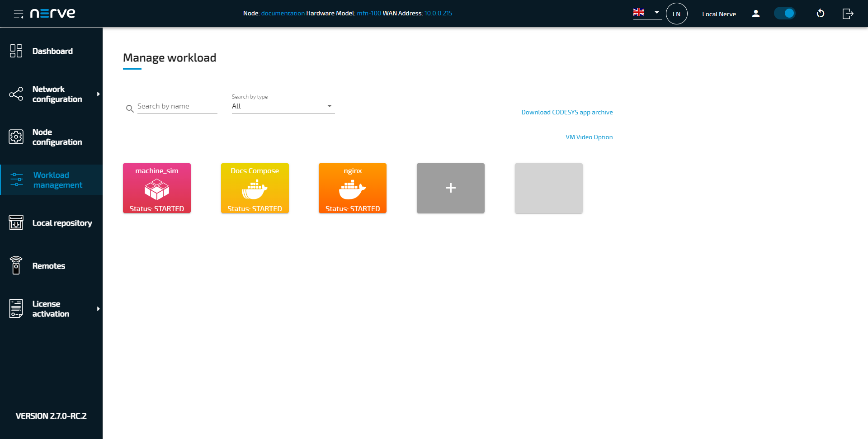
Task: Expand the Network configuration submenu arrow
Action: (98, 94)
